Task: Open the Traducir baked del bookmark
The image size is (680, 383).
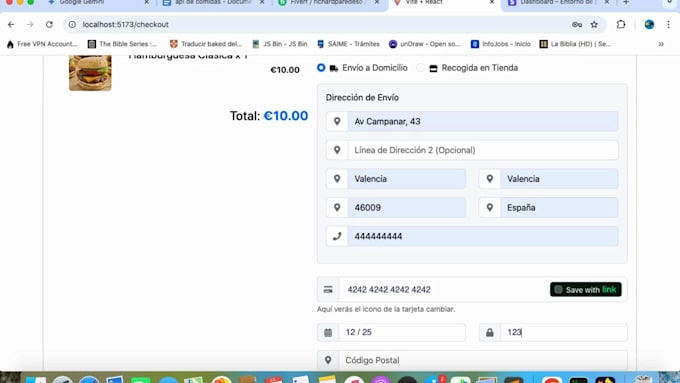Action: [x=206, y=44]
